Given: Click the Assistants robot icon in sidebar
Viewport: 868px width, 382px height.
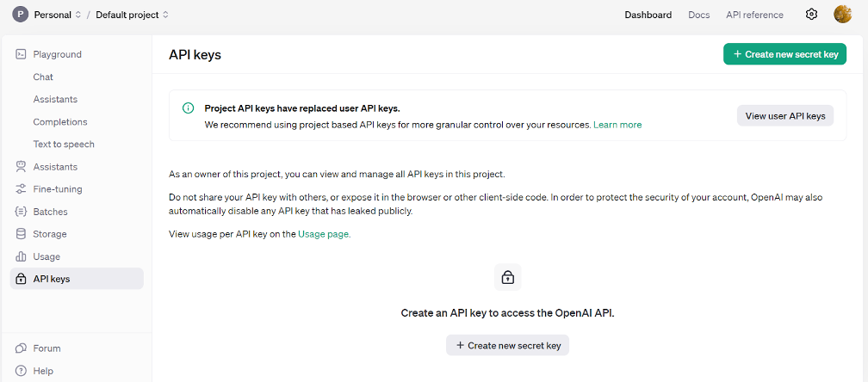Looking at the screenshot, I should click(x=21, y=167).
